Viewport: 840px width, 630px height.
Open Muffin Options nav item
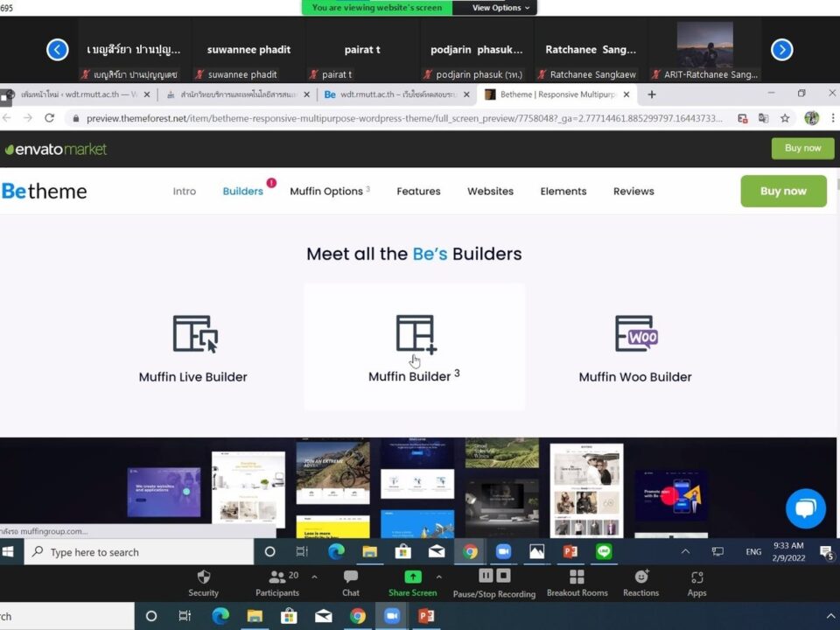click(330, 192)
